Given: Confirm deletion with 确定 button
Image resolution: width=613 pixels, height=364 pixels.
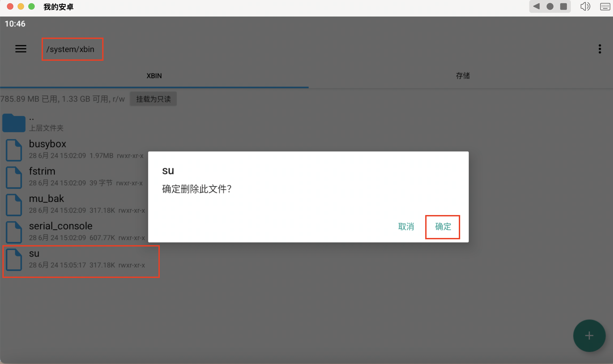Looking at the screenshot, I should [443, 227].
